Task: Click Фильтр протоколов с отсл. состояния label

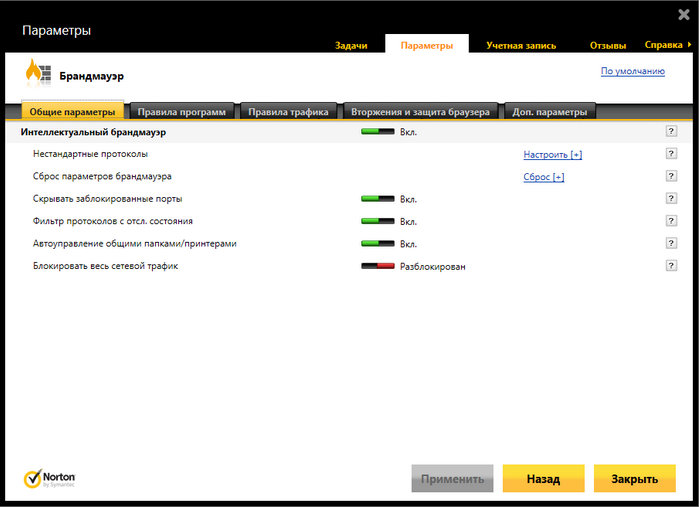Action: [x=113, y=221]
